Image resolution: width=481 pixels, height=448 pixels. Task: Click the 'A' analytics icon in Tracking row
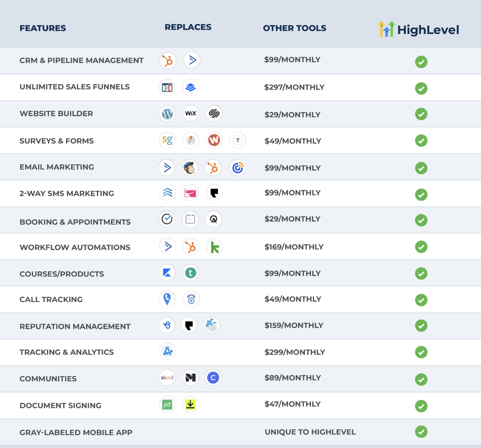[x=167, y=351]
